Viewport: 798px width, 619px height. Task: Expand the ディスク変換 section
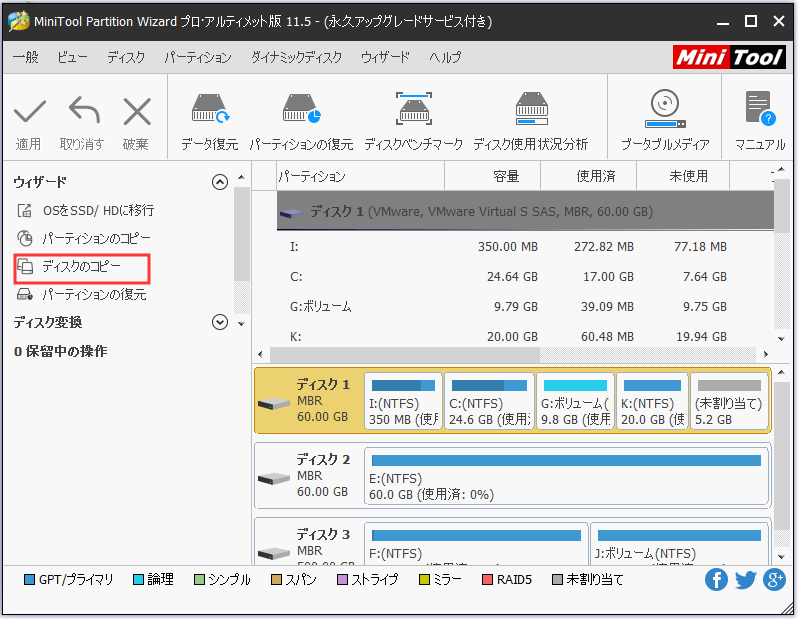(x=220, y=322)
